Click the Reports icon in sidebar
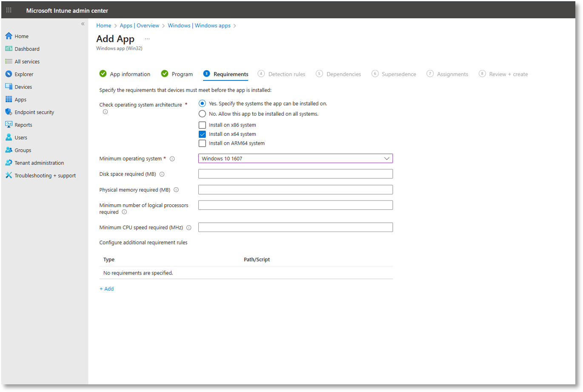Viewport: 583px width, 392px height. (9, 125)
